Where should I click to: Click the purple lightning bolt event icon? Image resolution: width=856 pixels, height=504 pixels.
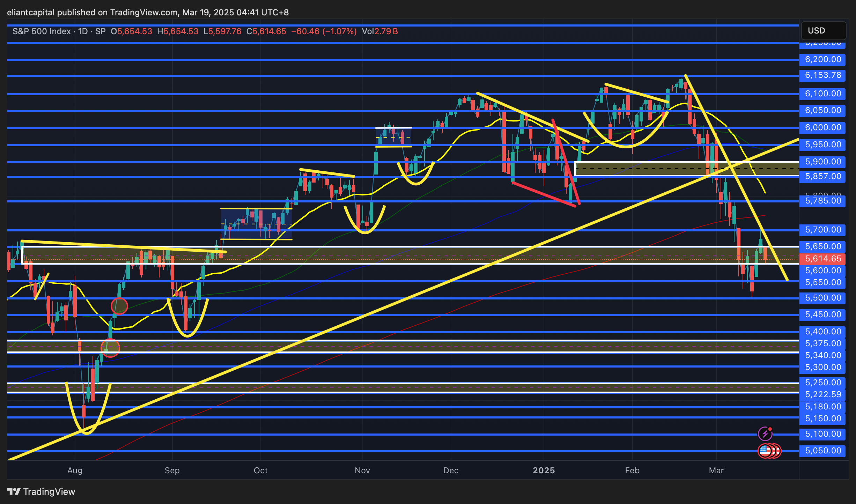765,434
